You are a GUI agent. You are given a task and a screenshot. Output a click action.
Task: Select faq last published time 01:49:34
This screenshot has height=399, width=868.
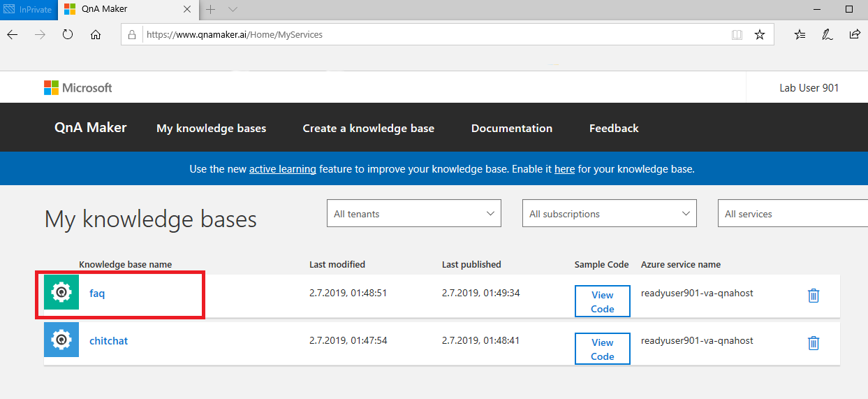pyautogui.click(x=480, y=293)
